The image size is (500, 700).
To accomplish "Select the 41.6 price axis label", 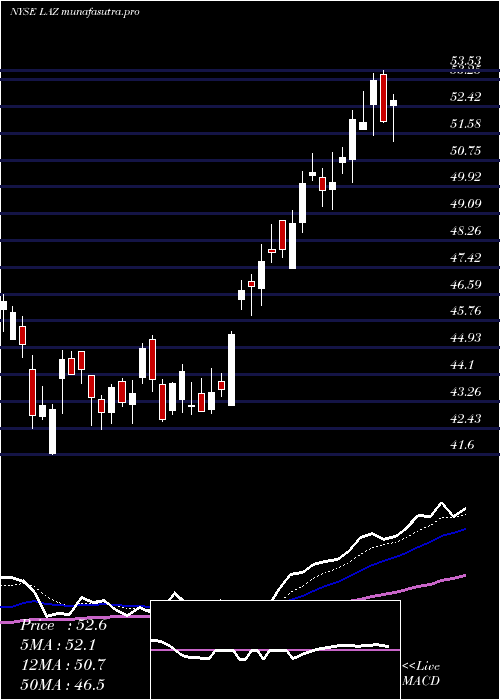I will (x=462, y=445).
